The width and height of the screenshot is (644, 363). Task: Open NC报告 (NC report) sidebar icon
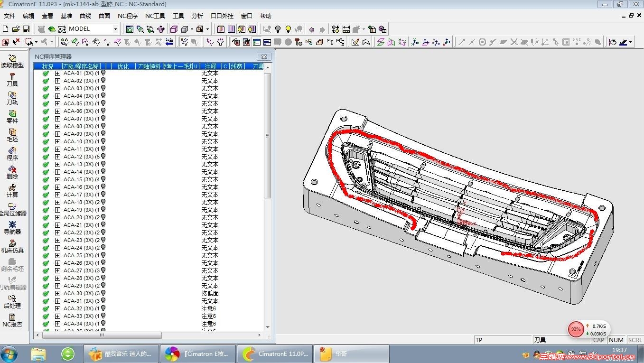click(x=12, y=317)
